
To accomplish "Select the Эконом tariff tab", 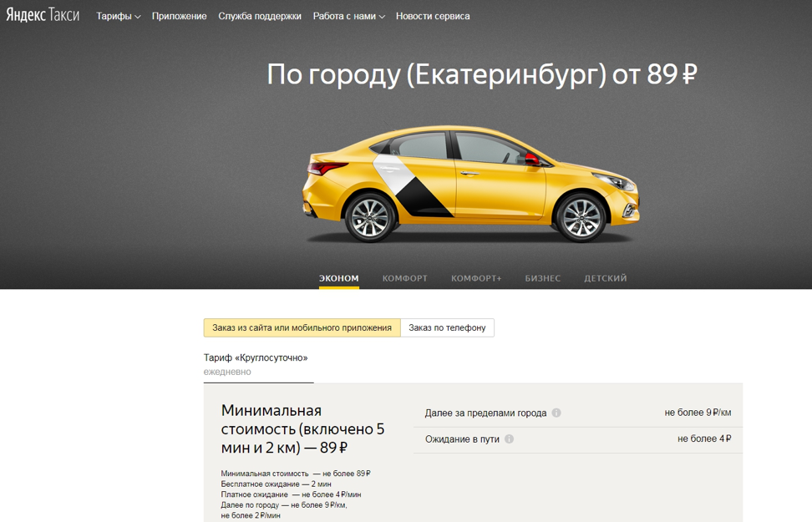I will click(338, 278).
